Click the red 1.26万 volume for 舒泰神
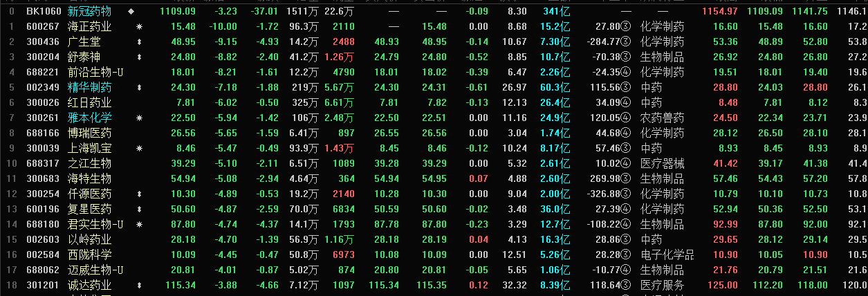The width and height of the screenshot is (868, 296). [340, 57]
